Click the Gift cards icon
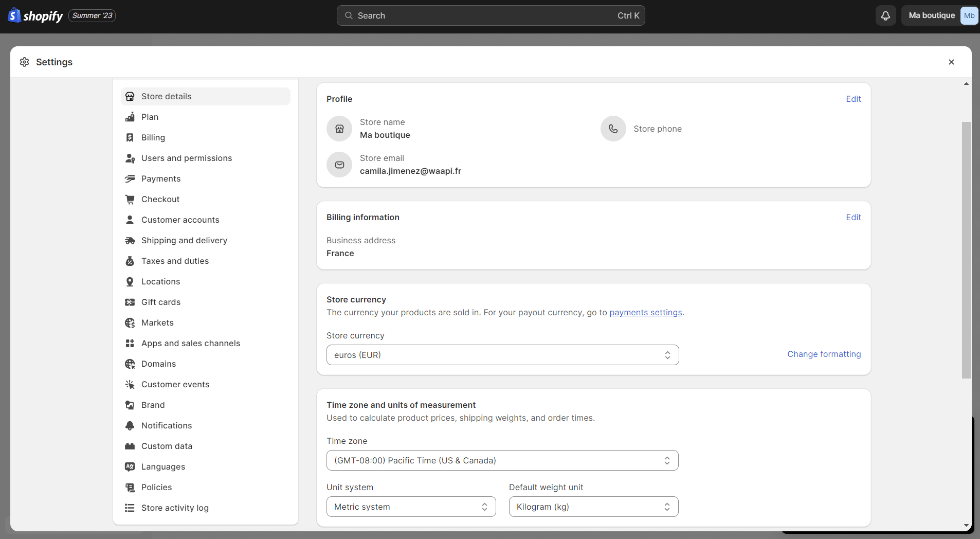Image resolution: width=980 pixels, height=539 pixels. 130,302
